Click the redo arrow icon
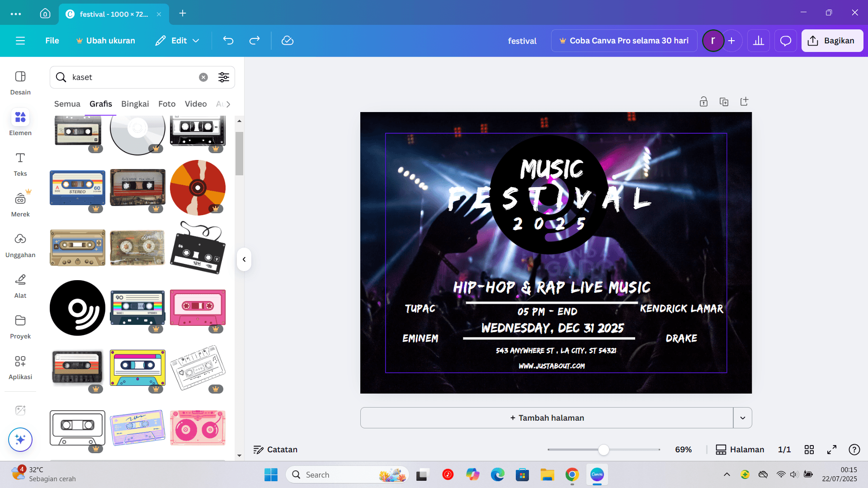 [255, 41]
